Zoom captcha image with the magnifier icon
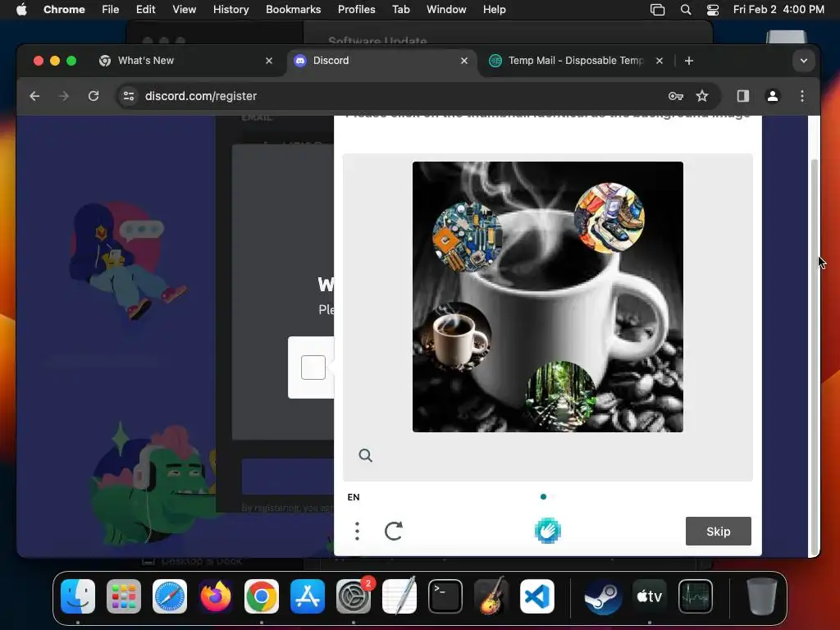Viewport: 840px width, 630px height. (365, 455)
